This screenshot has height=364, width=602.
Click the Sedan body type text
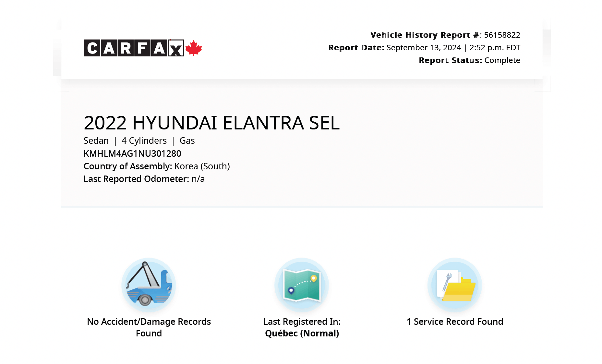tap(96, 141)
